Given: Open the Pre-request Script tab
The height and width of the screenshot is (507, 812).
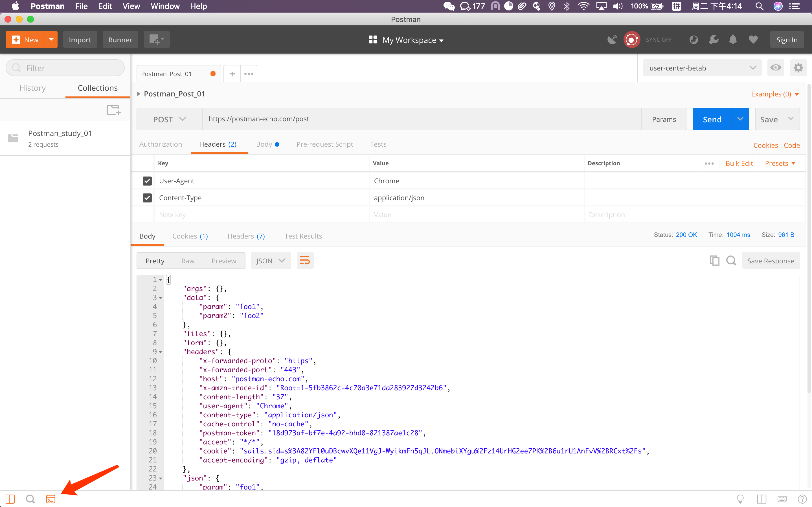Looking at the screenshot, I should pyautogui.click(x=325, y=144).
